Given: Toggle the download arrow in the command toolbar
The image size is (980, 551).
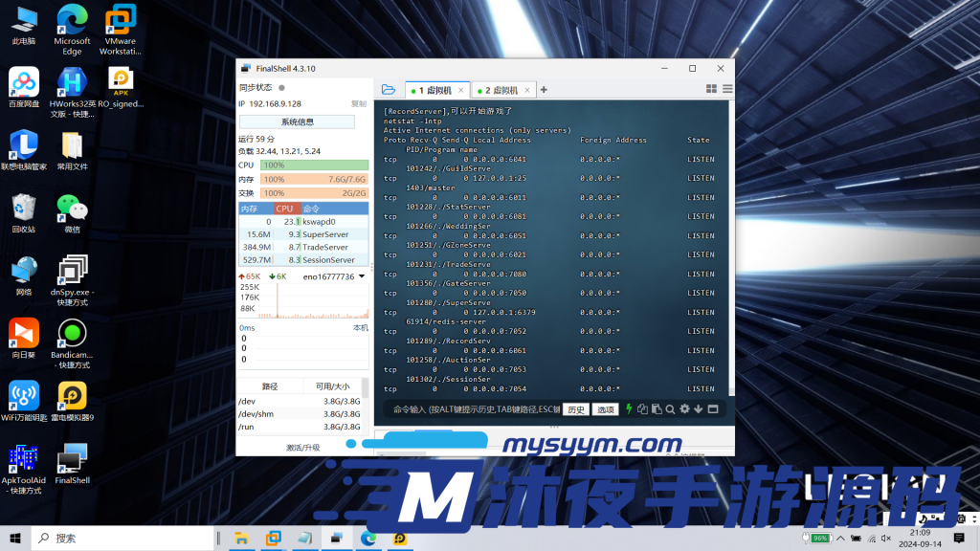Looking at the screenshot, I should pos(698,408).
